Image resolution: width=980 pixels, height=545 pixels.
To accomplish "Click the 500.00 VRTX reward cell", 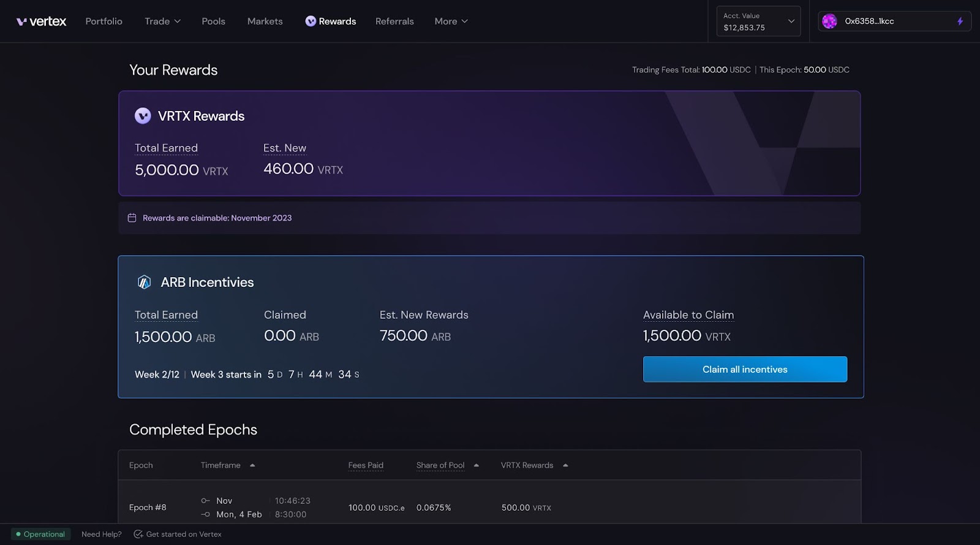I will (526, 508).
